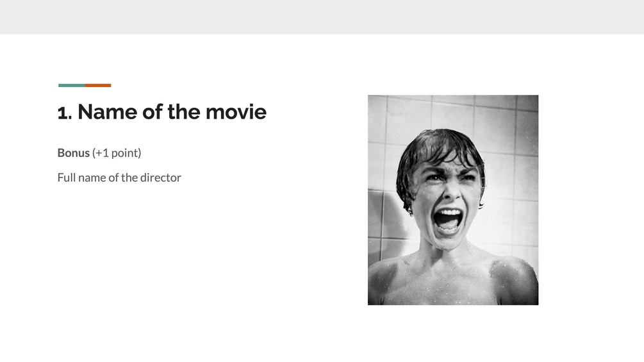Select the "Full name of the director" line

(x=119, y=177)
